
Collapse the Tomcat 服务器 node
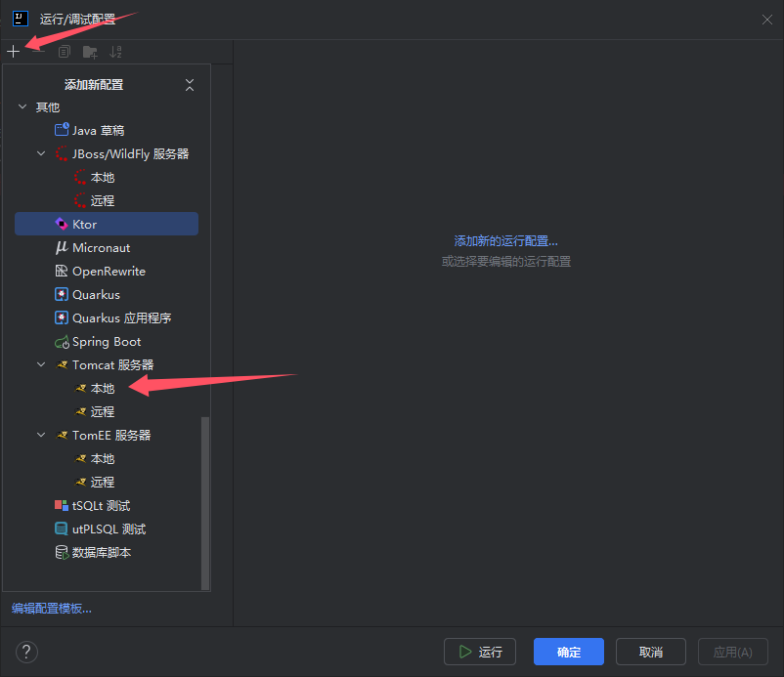tap(41, 364)
